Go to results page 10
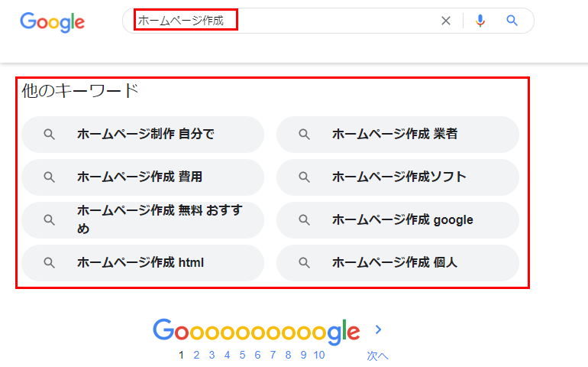Viewport: 588px width, 367px height. pos(318,355)
